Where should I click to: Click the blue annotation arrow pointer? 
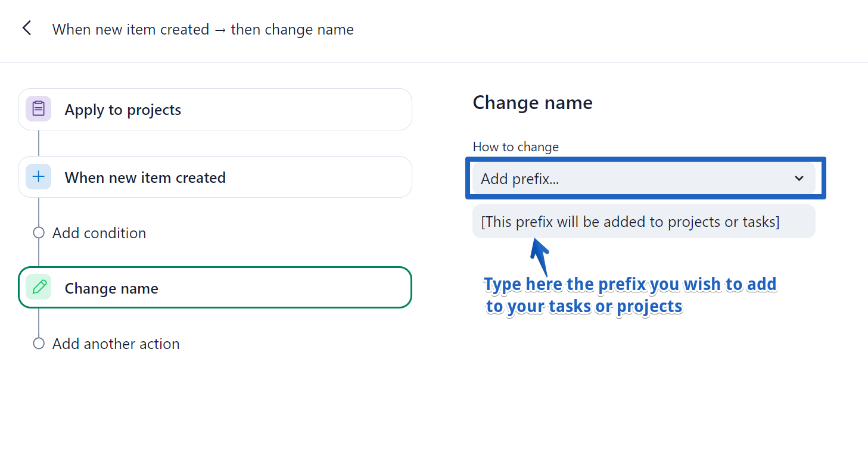(539, 254)
